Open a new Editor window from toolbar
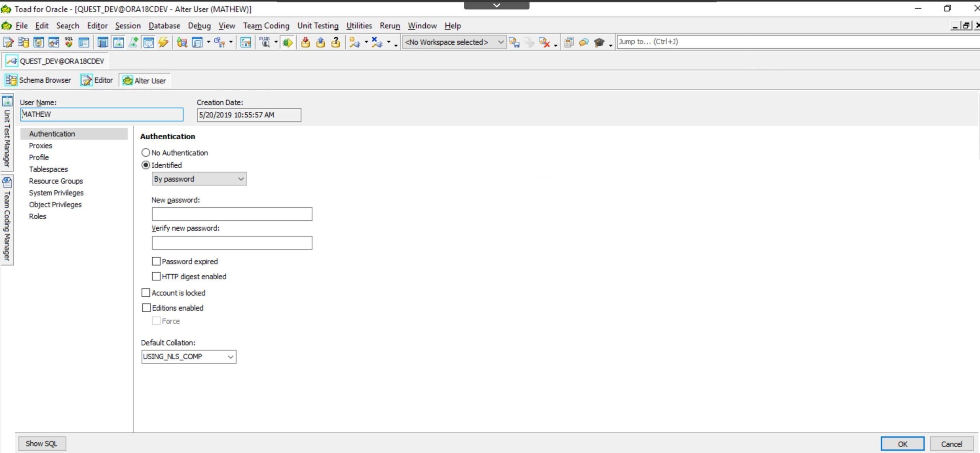The height and width of the screenshot is (453, 980). click(8, 42)
